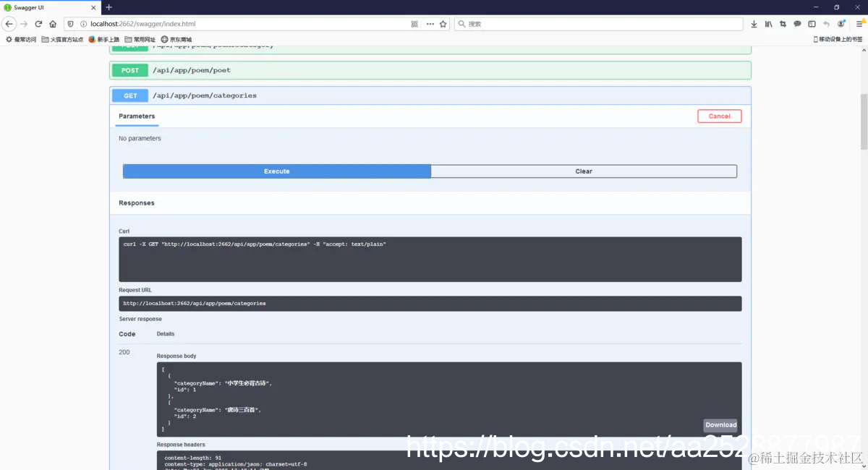Image resolution: width=868 pixels, height=470 pixels.
Task: Click the 搜索 search box
Action: pyautogui.click(x=599, y=24)
